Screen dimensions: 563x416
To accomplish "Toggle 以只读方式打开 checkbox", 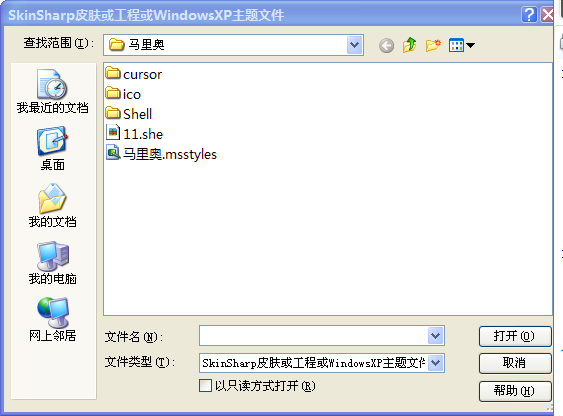I will 205,386.
